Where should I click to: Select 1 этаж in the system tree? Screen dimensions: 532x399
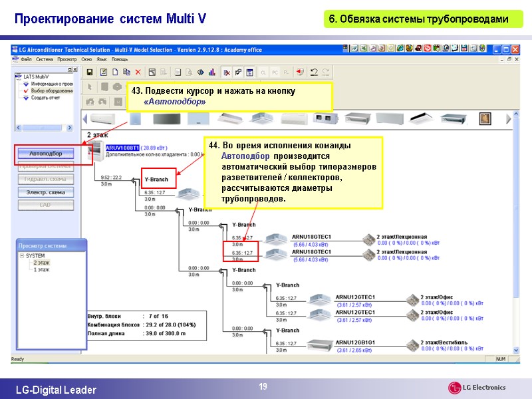click(x=41, y=270)
